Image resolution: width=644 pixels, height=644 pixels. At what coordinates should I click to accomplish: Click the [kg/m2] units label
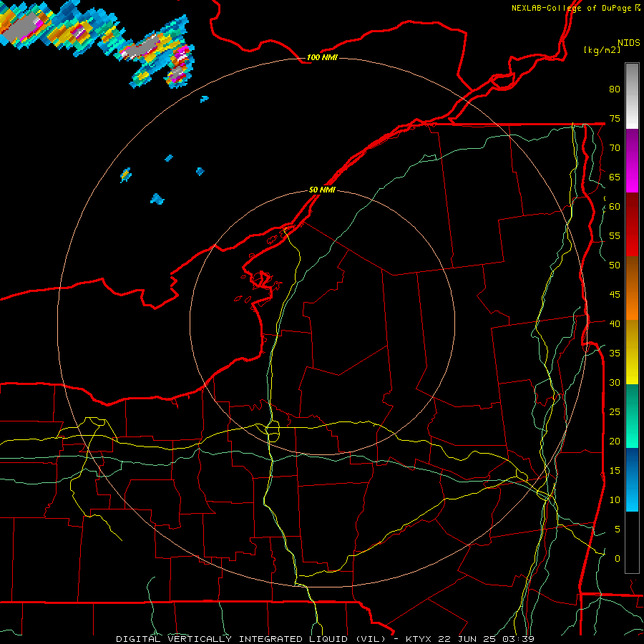602,50
